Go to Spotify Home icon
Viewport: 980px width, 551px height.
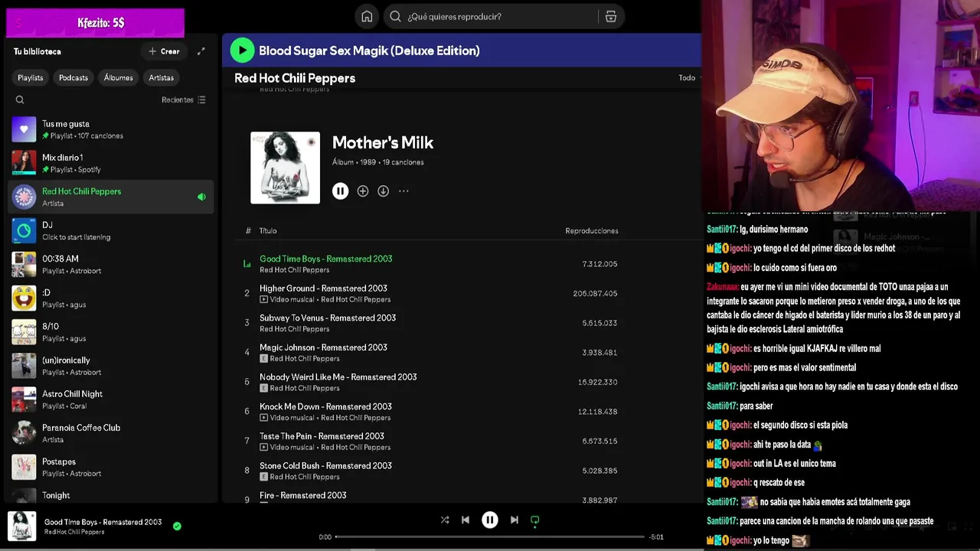367,17
